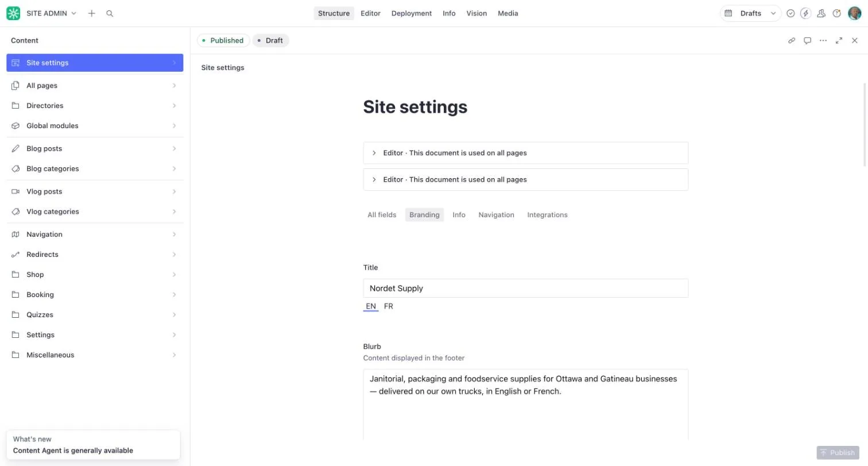868x466 pixels.
Task: Open the What's new Content Agent notice
Action: (x=93, y=445)
